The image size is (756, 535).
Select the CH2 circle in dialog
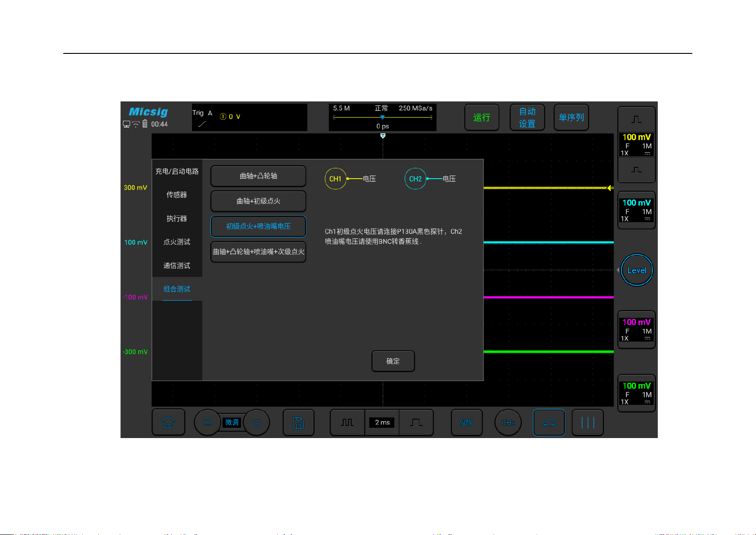[x=415, y=179]
